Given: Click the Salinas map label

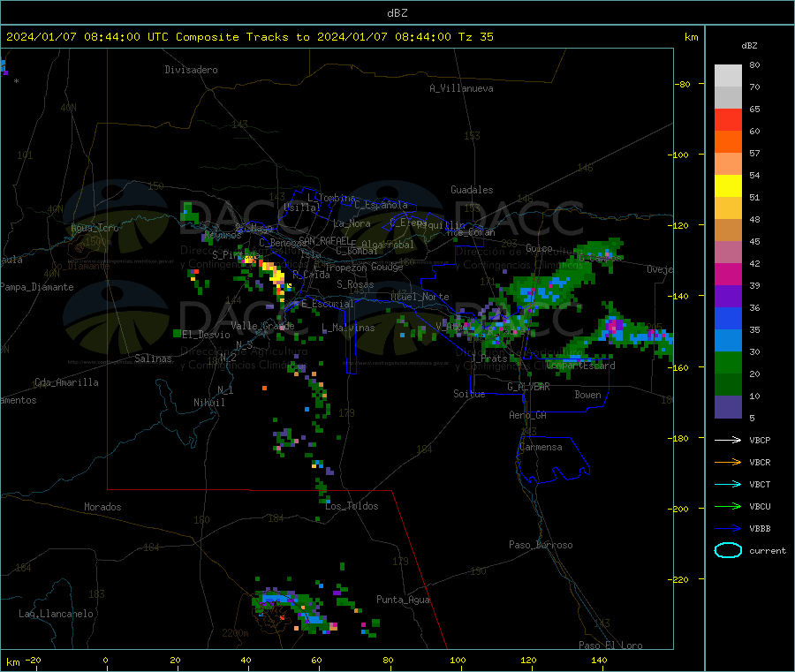Looking at the screenshot, I should click(x=153, y=359).
